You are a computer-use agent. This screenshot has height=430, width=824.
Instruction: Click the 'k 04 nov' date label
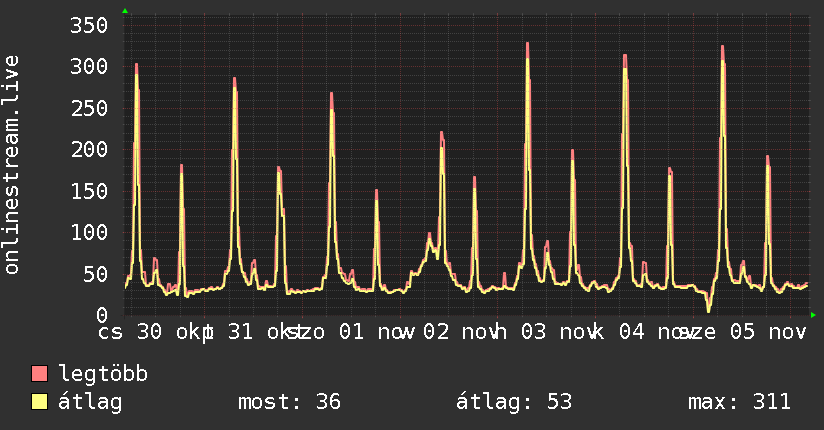click(x=644, y=332)
